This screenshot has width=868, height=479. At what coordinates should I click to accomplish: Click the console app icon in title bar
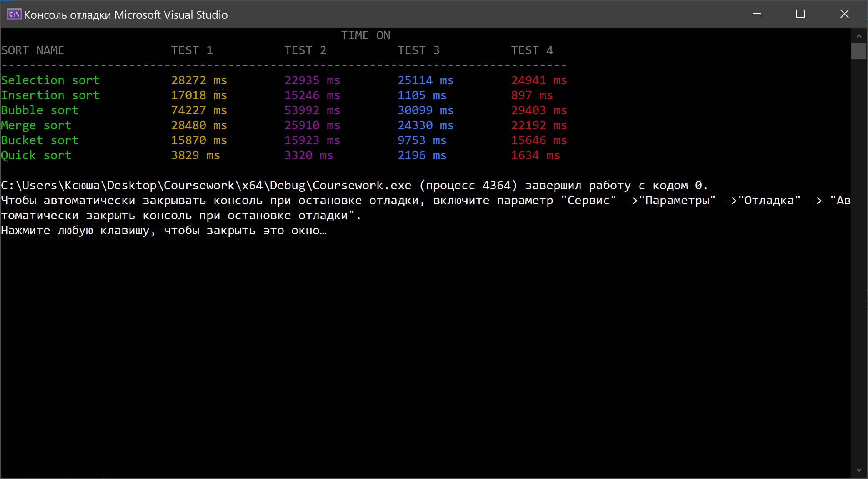13,15
